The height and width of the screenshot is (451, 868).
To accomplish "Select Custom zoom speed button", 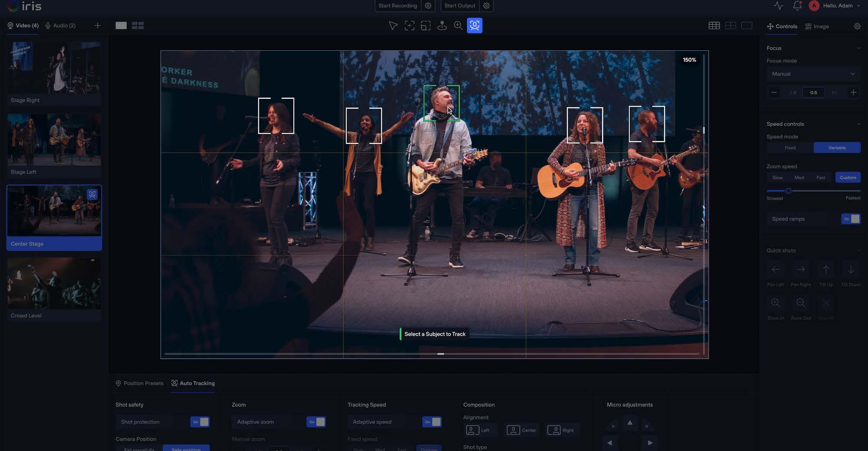I will (x=848, y=177).
